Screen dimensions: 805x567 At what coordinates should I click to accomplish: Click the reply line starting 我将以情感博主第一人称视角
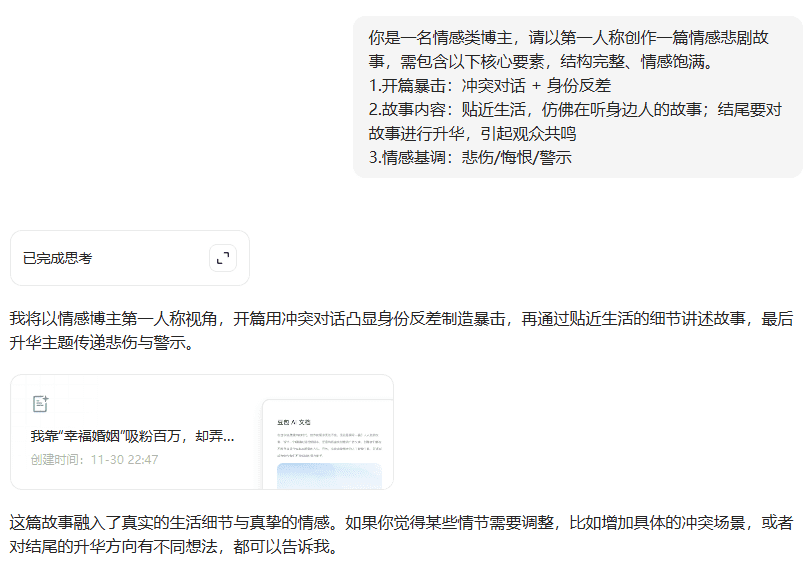(x=400, y=319)
